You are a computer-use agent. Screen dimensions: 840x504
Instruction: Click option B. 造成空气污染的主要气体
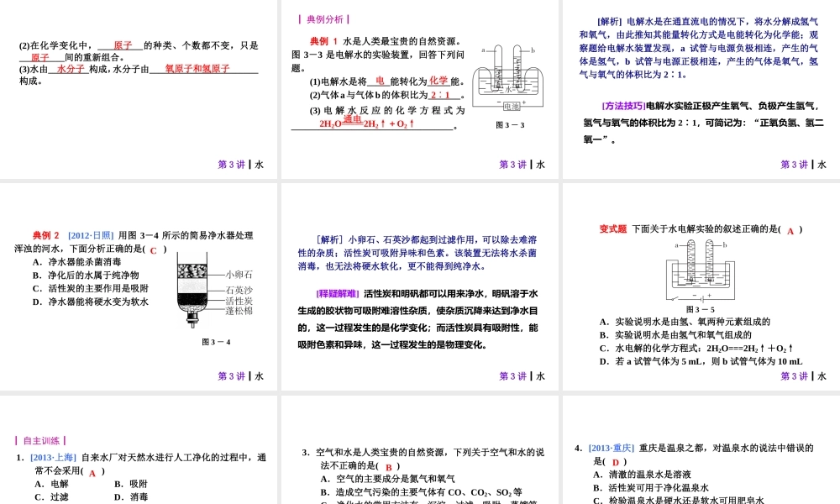tap(421, 493)
